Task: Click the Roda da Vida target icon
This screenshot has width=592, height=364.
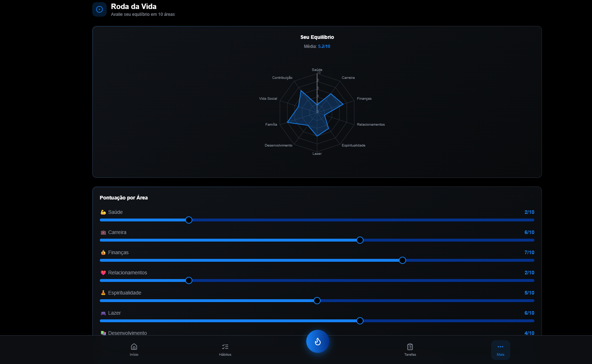Action: (99, 9)
